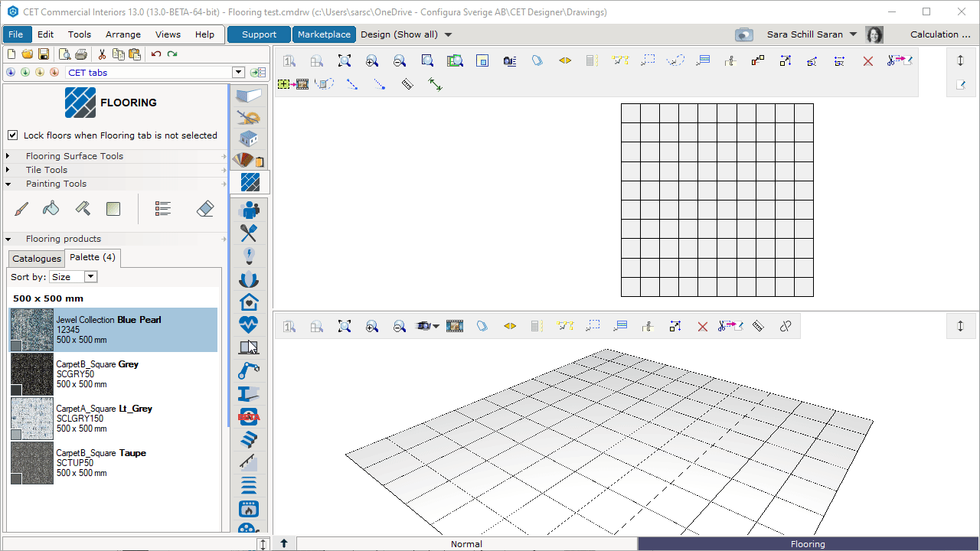980x551 pixels.
Task: Click the Copy icon
Action: tap(118, 54)
